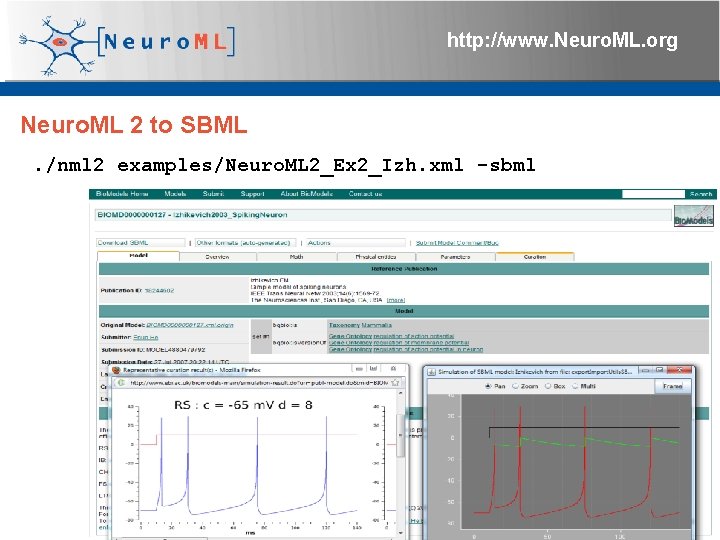Open the Models menu item
The height and width of the screenshot is (540, 720).
(175, 194)
